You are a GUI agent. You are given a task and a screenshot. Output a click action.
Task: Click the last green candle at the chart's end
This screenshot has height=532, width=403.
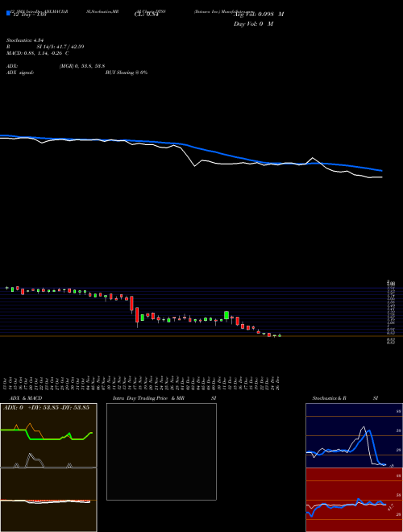coord(280,335)
